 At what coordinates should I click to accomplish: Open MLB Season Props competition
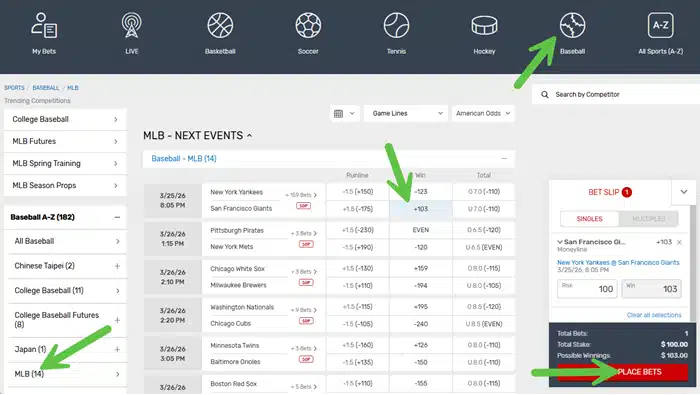click(x=65, y=185)
